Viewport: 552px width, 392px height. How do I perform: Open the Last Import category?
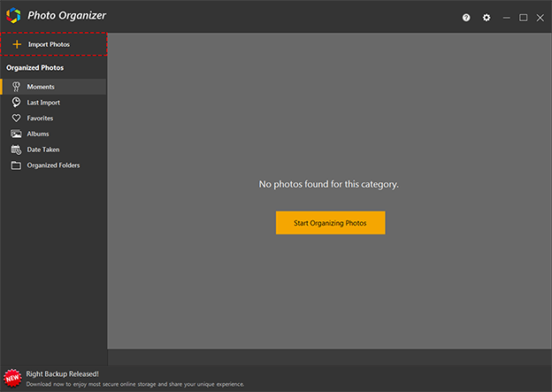tap(53, 103)
